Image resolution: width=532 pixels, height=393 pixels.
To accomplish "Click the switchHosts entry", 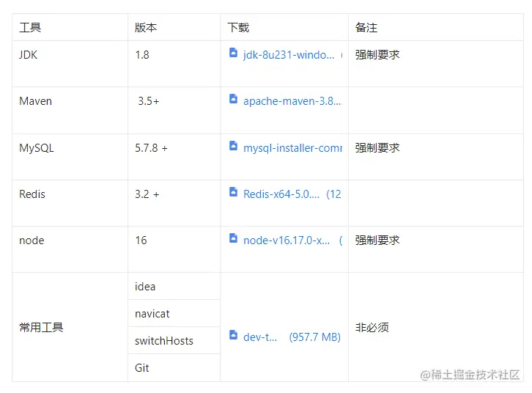I will click(x=164, y=341).
